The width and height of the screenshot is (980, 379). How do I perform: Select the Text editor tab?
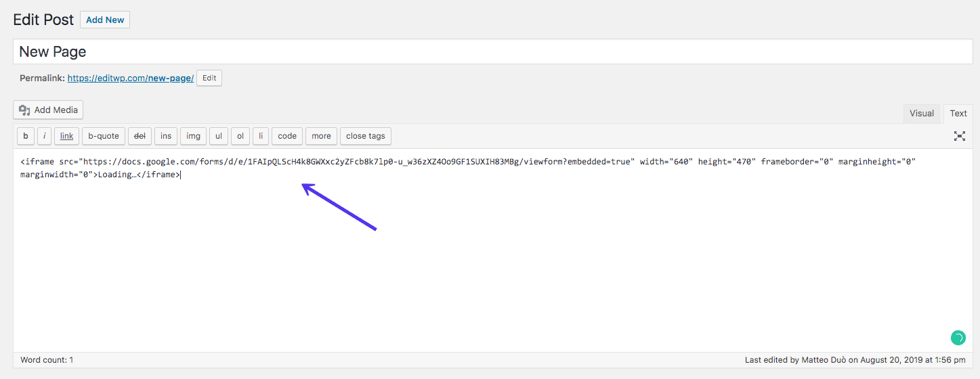(958, 114)
